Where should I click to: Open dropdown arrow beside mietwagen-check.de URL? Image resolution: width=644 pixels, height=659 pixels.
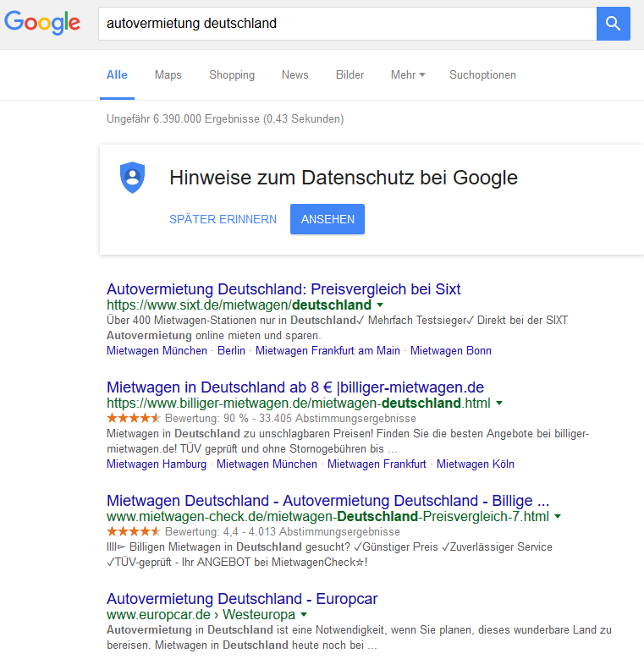pos(558,517)
